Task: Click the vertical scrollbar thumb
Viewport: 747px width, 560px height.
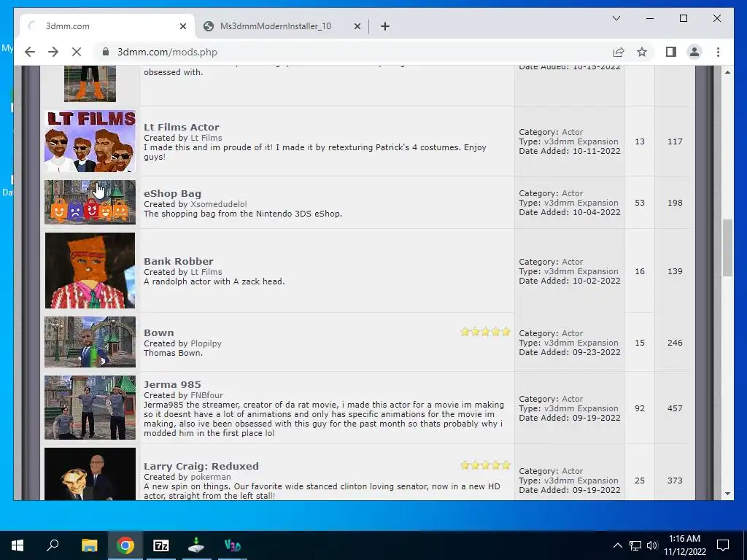Action: coord(727,248)
